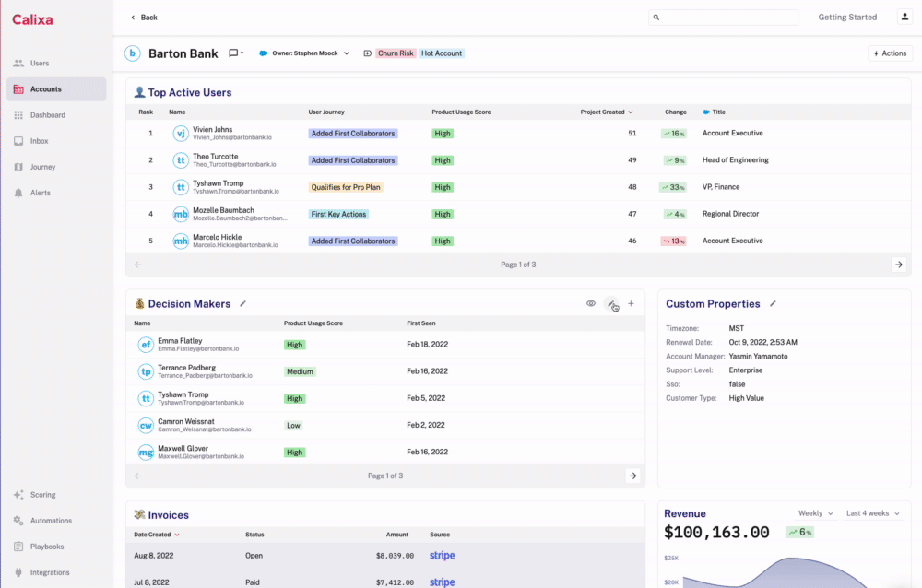Edit Custom Properties with pencil icon
Screen dimensions: 922x588
[x=774, y=303]
